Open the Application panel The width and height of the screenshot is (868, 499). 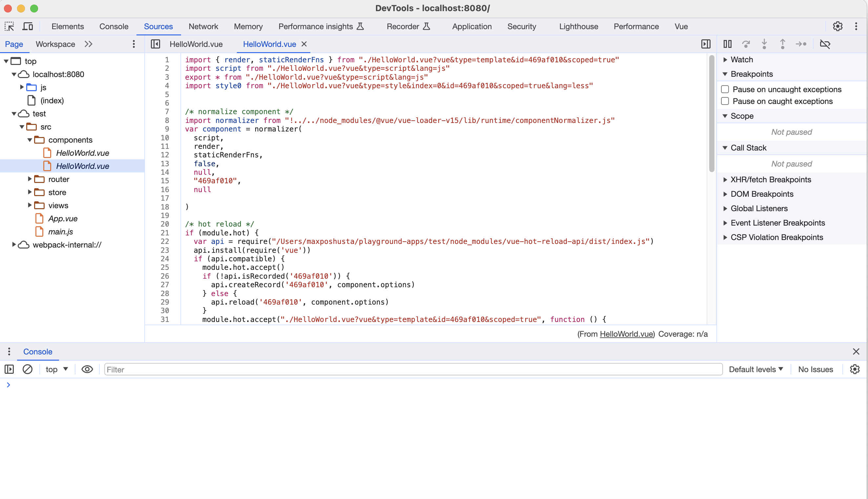[x=472, y=26]
